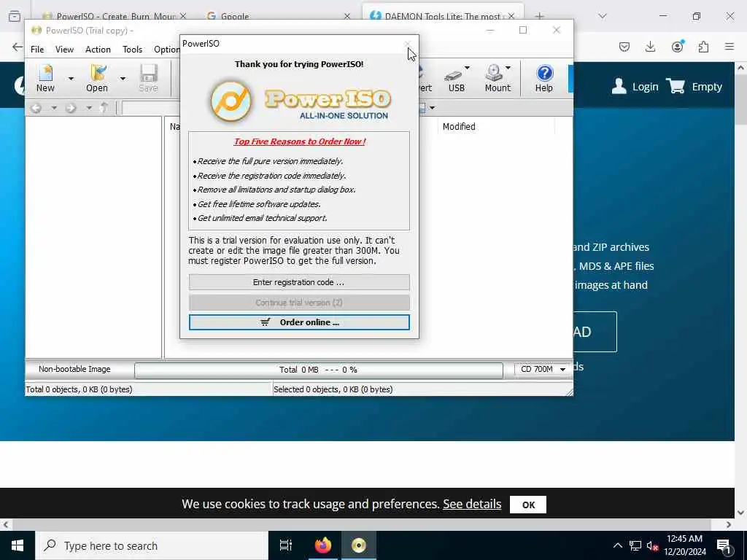This screenshot has height=560, width=747.
Task: Click the browser vertical scrollbar thumb
Action: (x=741, y=100)
